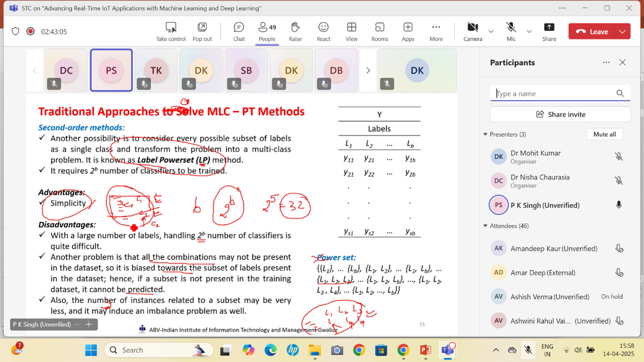Show previous participants with left chevron

tap(34, 70)
